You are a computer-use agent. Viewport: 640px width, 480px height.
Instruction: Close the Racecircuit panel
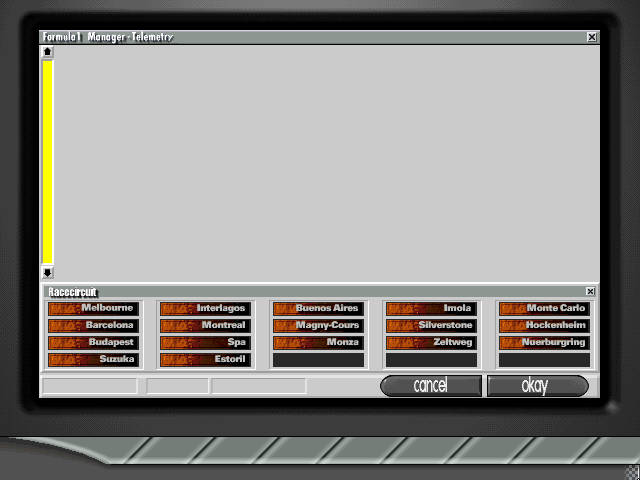(x=590, y=291)
